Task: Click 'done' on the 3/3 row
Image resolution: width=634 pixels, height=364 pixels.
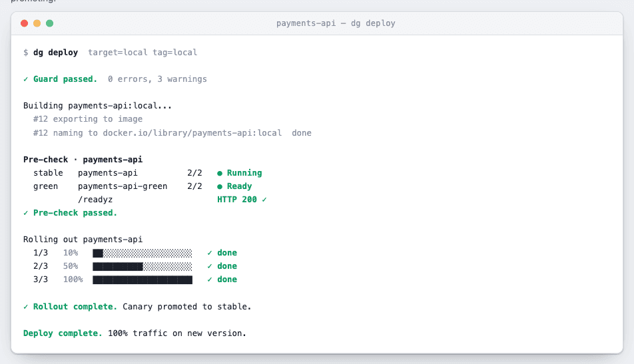Action: (x=227, y=279)
